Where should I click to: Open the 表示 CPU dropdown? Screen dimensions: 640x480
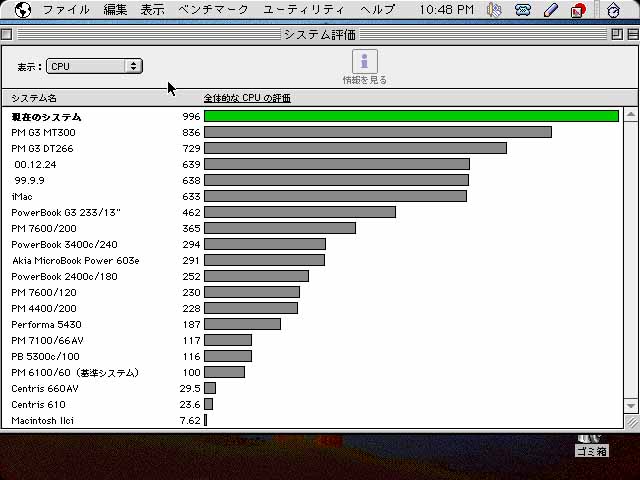[94, 66]
